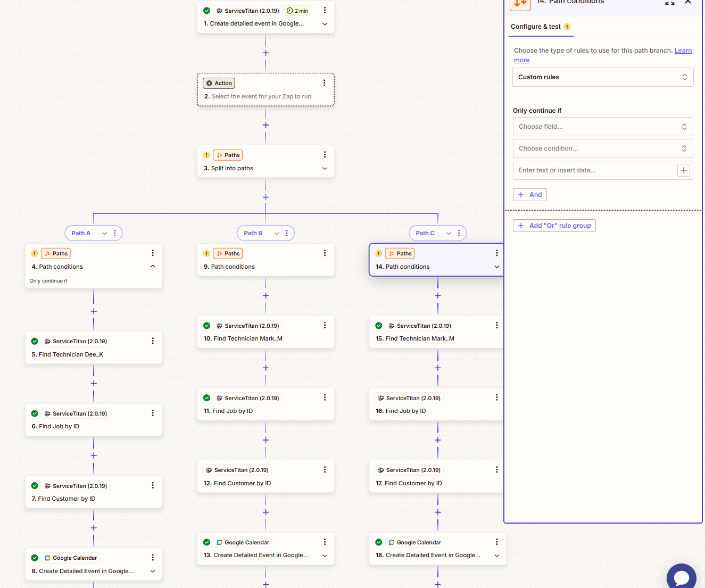
Task: Open three-dot menu on step 11 Find Job by ID
Action: click(325, 397)
